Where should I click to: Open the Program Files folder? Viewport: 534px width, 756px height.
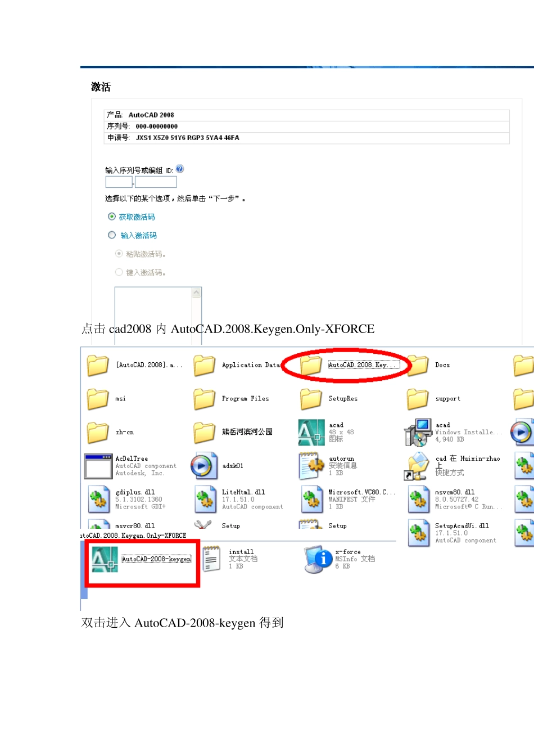(231, 399)
